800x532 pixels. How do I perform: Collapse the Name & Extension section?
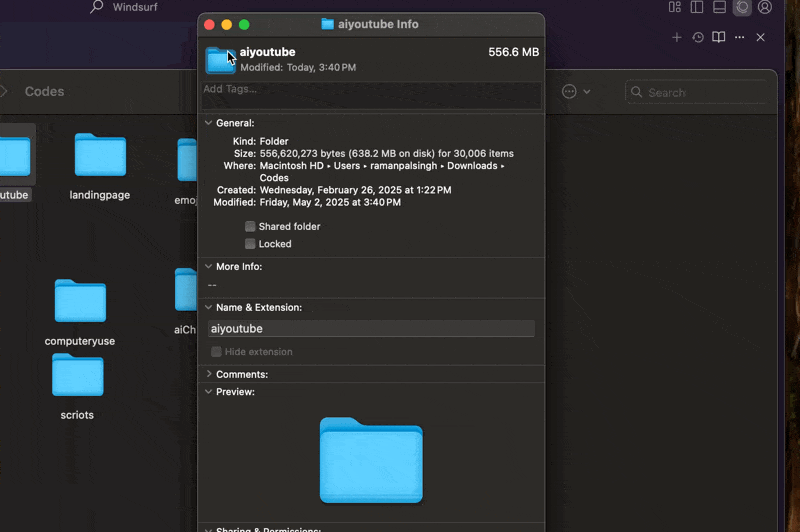pos(209,308)
